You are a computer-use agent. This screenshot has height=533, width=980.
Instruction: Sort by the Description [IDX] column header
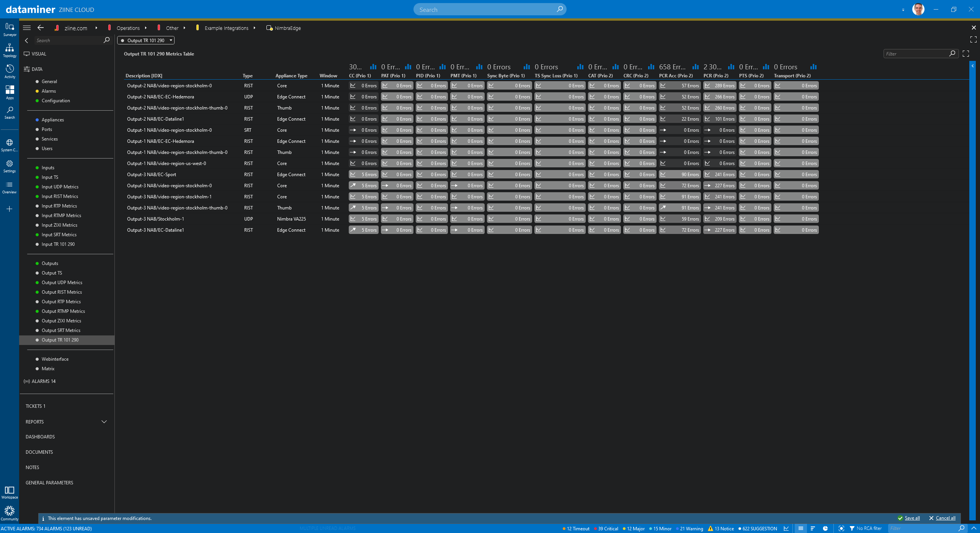coord(144,76)
